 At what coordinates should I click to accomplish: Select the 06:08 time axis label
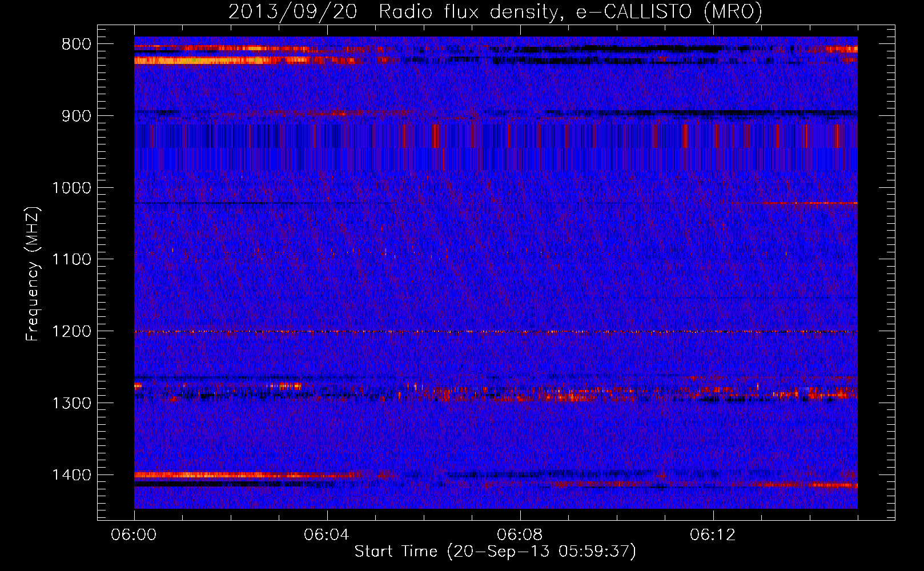pyautogui.click(x=520, y=535)
